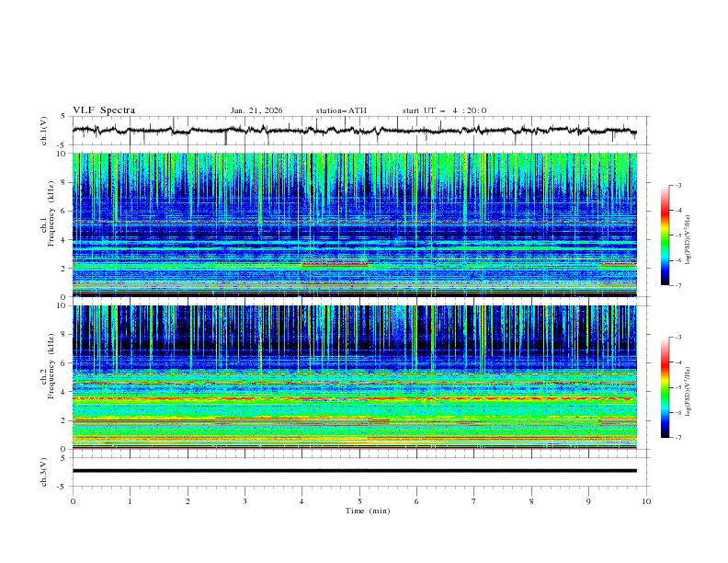
Task: Click the time axis tick label "10"
Action: click(646, 501)
